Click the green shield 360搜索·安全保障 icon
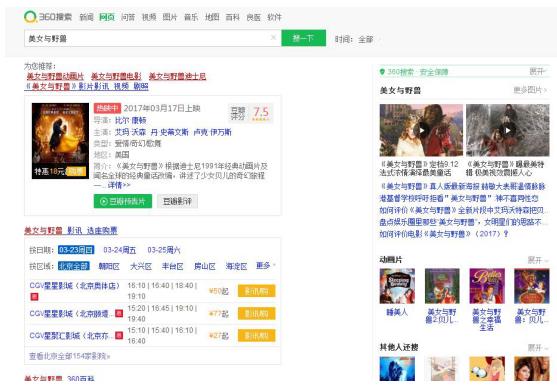The height and width of the screenshot is (392, 557). coord(382,72)
